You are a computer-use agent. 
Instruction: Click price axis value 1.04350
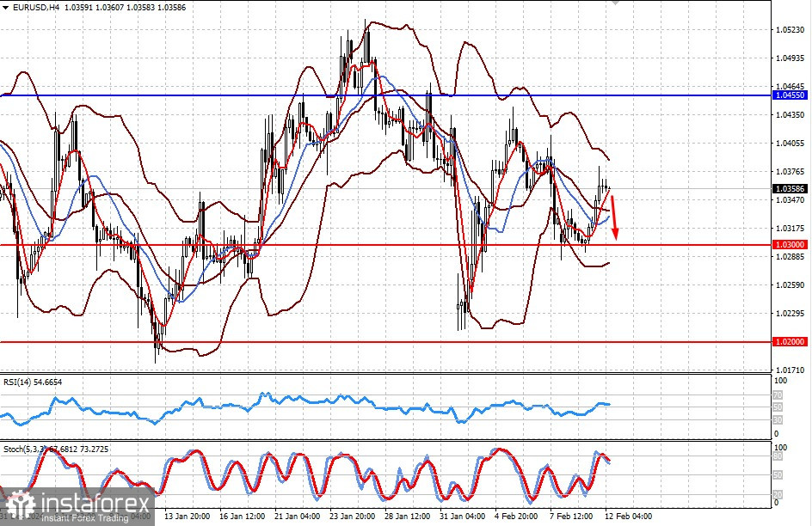(790, 115)
